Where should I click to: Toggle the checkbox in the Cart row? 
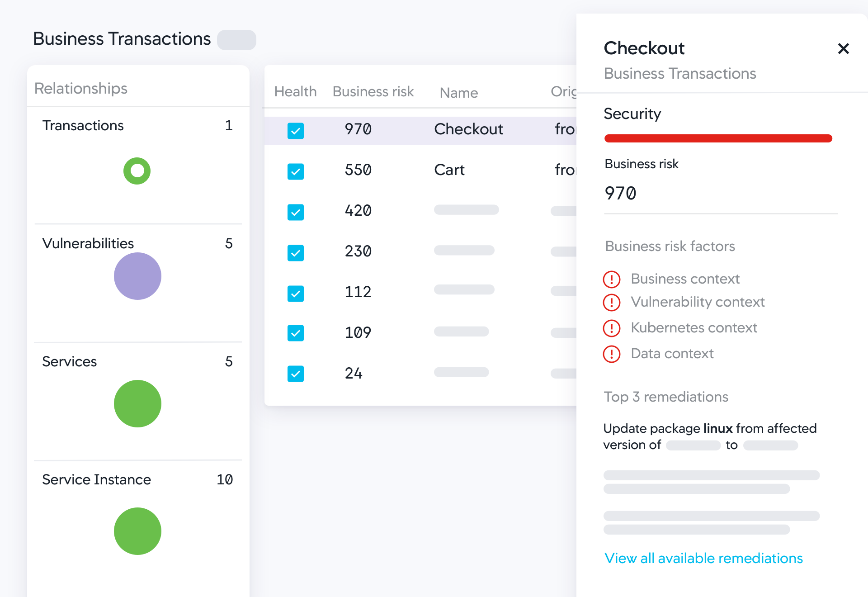[296, 171]
